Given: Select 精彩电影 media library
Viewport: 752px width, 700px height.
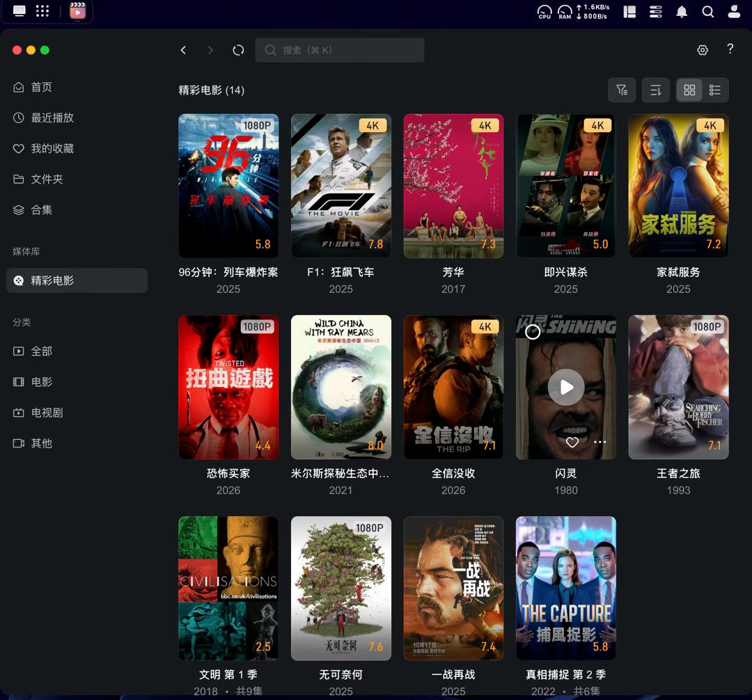Looking at the screenshot, I should 77,280.
